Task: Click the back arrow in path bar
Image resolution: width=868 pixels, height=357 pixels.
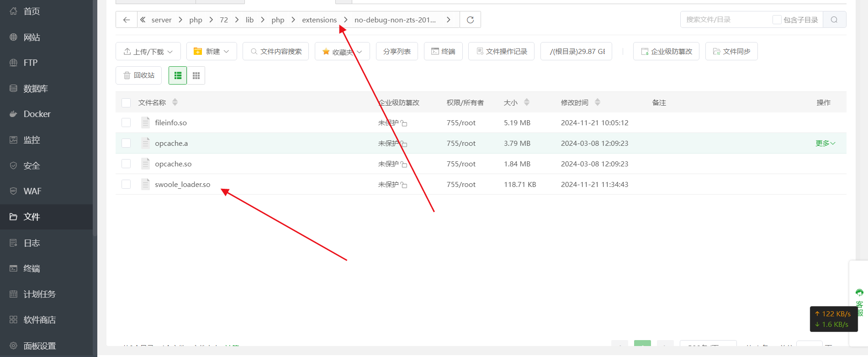Action: click(x=127, y=20)
